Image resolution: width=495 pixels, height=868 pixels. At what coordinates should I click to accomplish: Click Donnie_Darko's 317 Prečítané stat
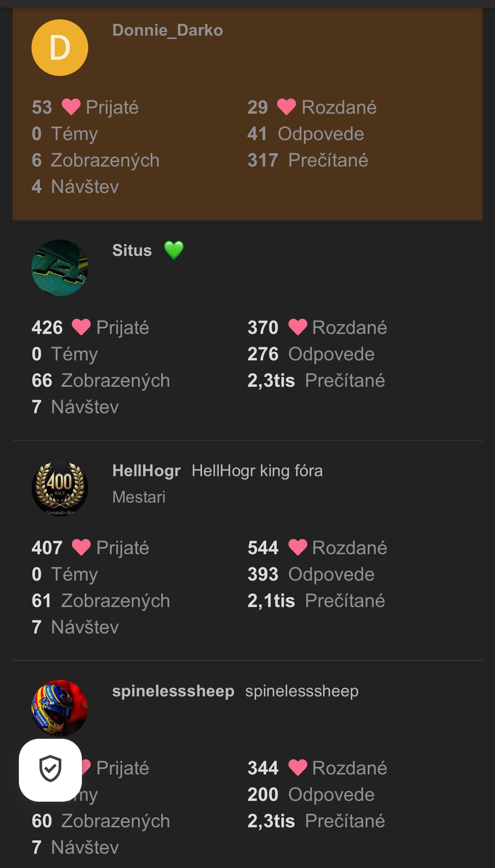point(308,160)
